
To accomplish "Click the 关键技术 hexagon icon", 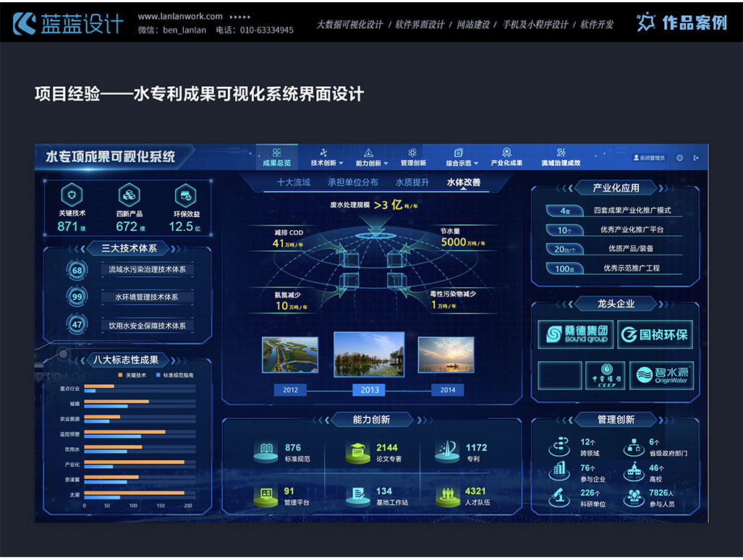I will 72,195.
